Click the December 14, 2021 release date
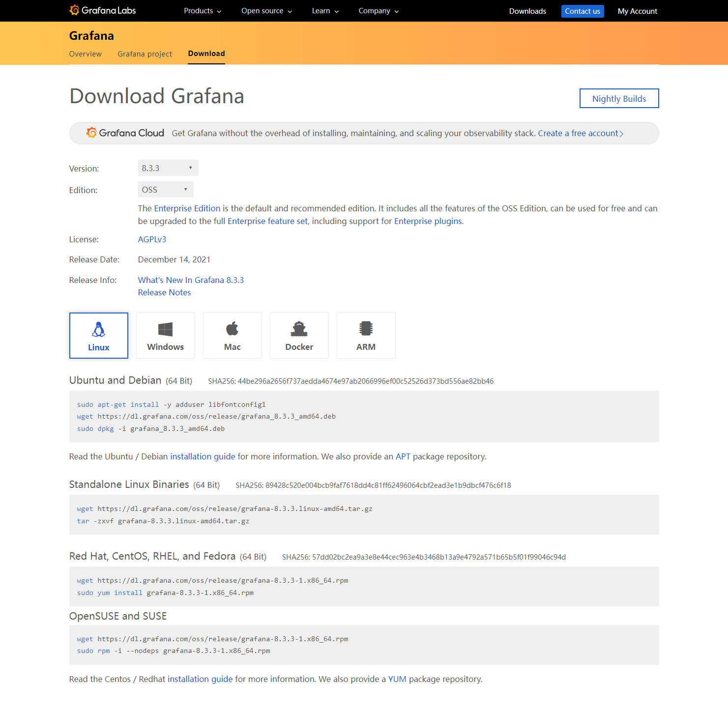728x709 pixels. (174, 259)
